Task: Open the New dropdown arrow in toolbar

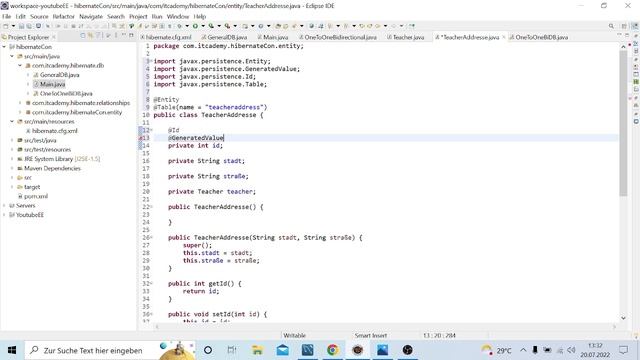Action: click(x=13, y=26)
